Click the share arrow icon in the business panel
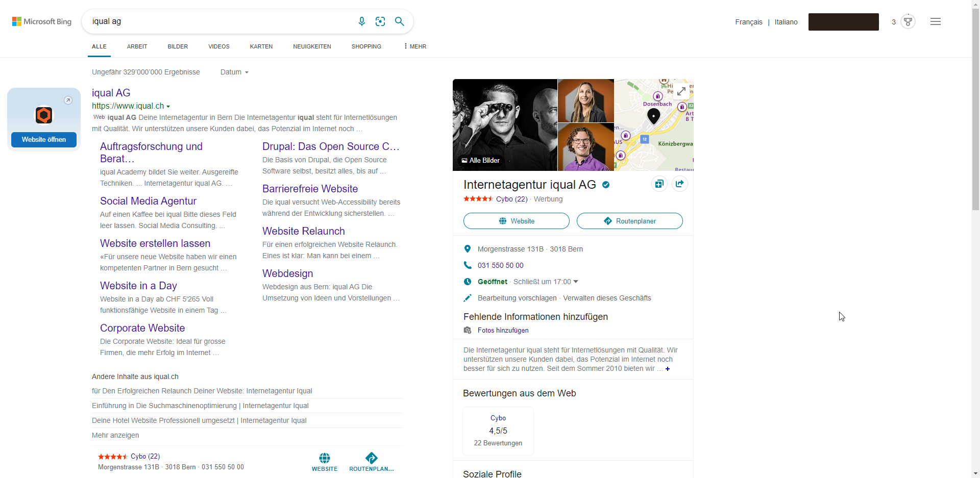The width and height of the screenshot is (980, 478). [x=680, y=184]
